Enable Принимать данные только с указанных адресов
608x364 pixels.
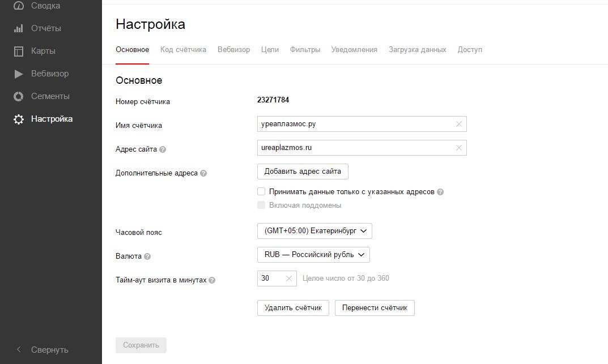tap(261, 192)
